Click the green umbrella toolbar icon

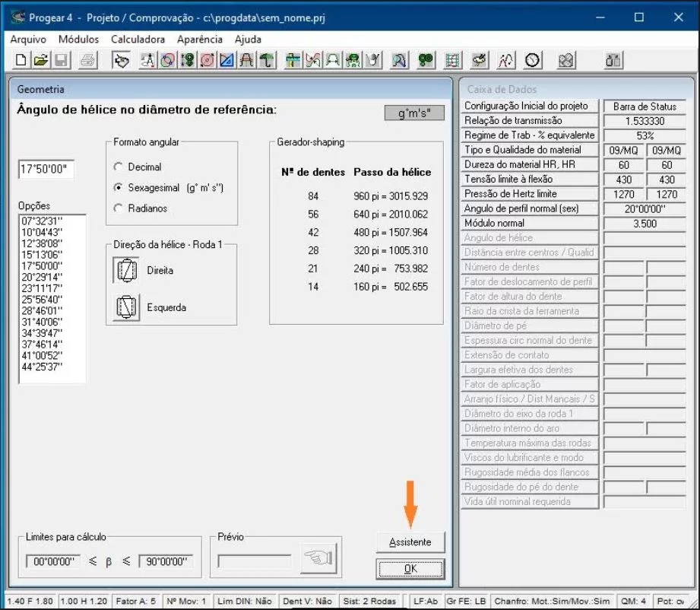coord(267,60)
